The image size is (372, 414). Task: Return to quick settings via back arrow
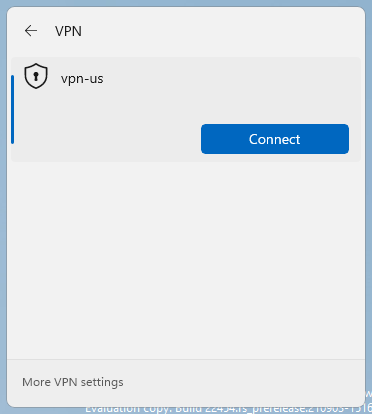pos(31,31)
